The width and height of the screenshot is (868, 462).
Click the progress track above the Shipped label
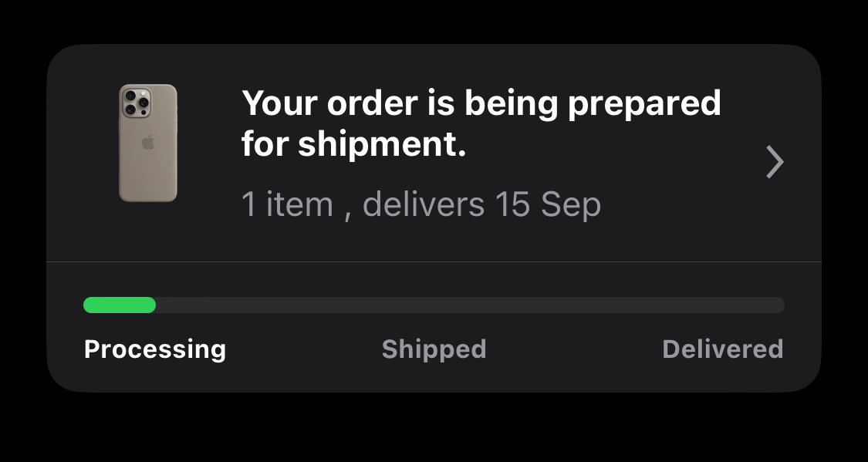tap(434, 305)
